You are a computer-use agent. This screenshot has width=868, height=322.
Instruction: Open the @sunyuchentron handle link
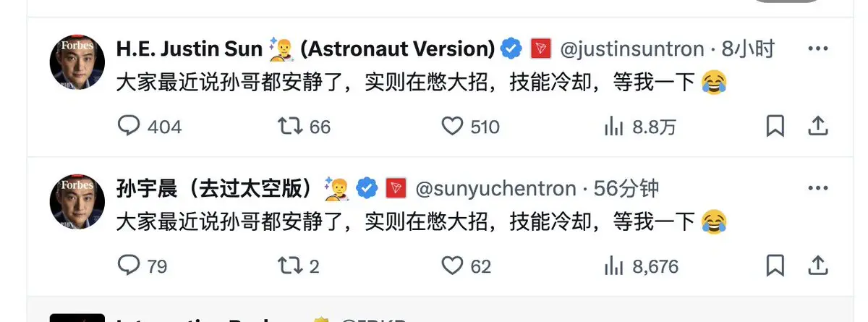tap(495, 188)
